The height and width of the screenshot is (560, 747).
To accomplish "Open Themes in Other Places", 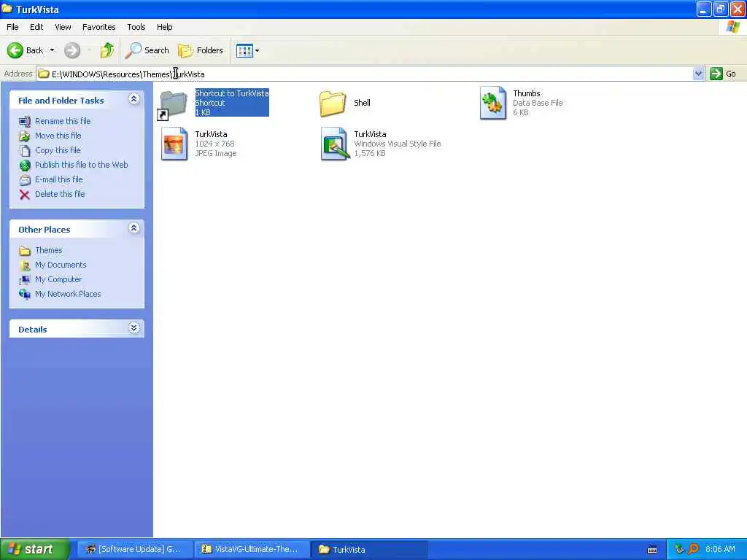I will coord(49,251).
